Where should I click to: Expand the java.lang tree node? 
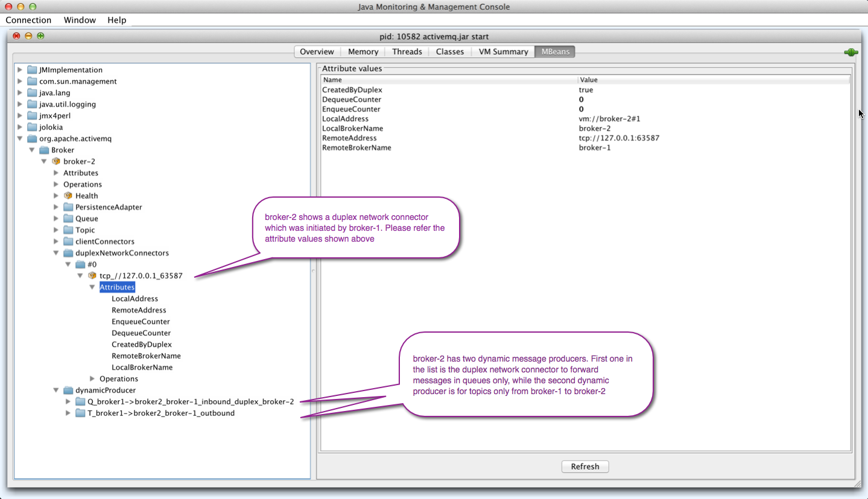tap(20, 93)
